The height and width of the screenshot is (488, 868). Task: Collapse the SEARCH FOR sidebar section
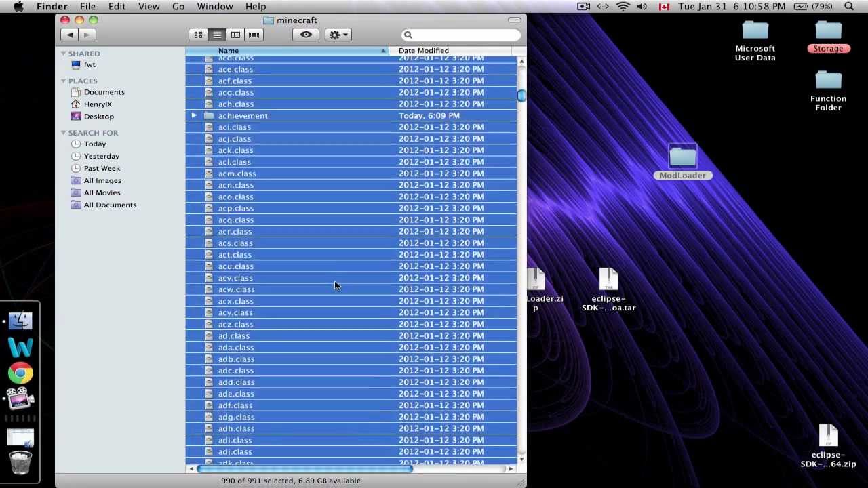[63, 132]
